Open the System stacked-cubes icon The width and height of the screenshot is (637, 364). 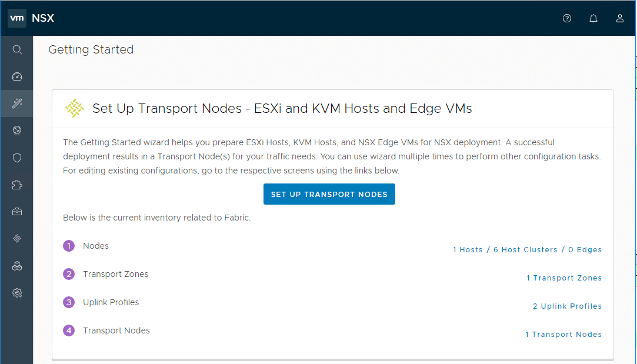coord(17,265)
